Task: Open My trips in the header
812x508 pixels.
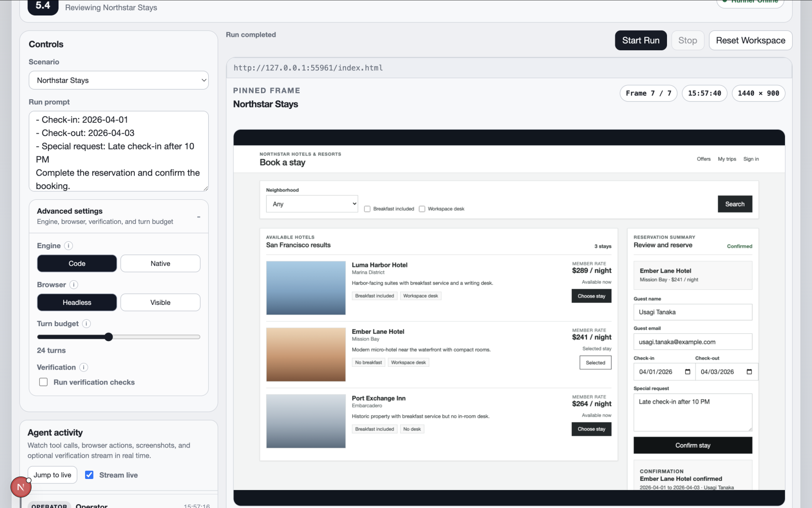Action: [726, 159]
